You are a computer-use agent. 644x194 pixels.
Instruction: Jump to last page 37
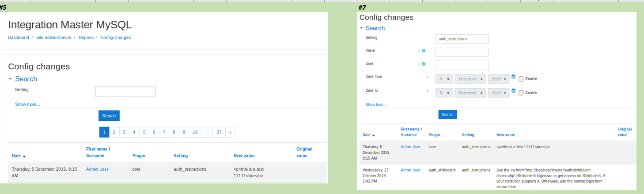click(219, 132)
